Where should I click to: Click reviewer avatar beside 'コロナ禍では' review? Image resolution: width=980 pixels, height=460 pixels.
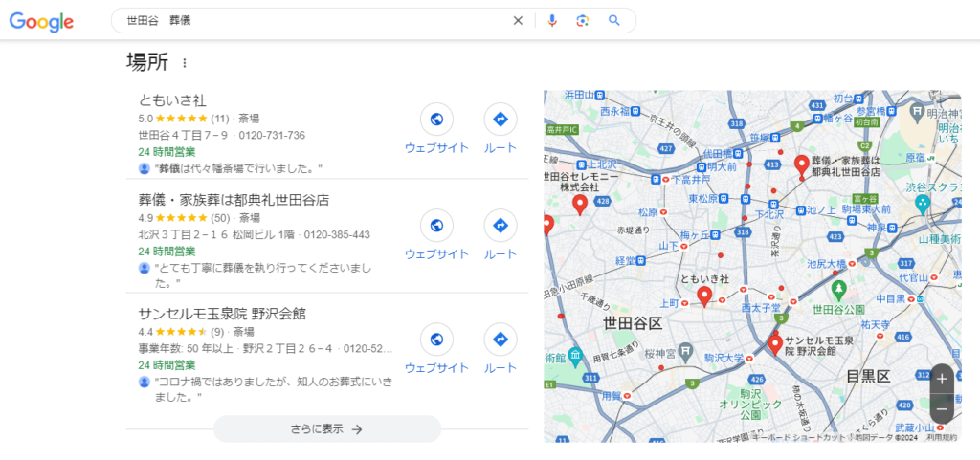tap(145, 382)
